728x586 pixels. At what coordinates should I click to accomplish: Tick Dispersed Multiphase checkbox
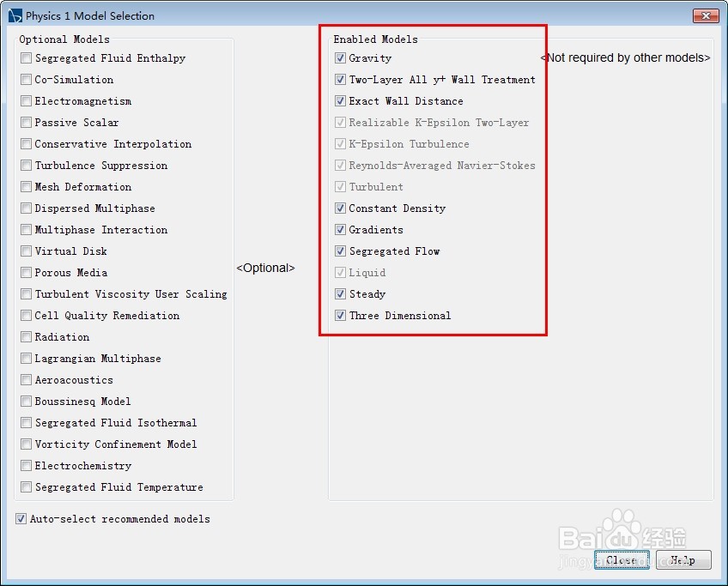[27, 208]
